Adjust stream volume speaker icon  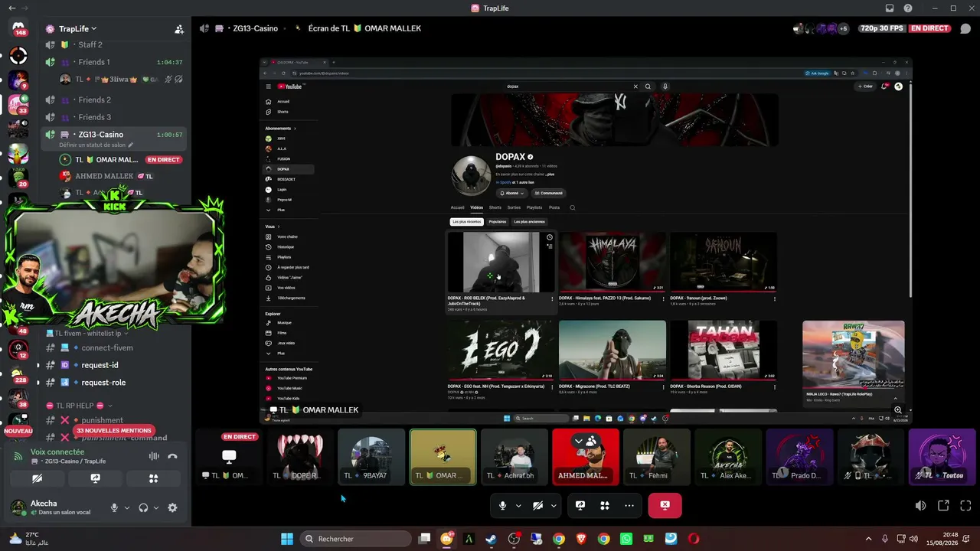pyautogui.click(x=921, y=505)
